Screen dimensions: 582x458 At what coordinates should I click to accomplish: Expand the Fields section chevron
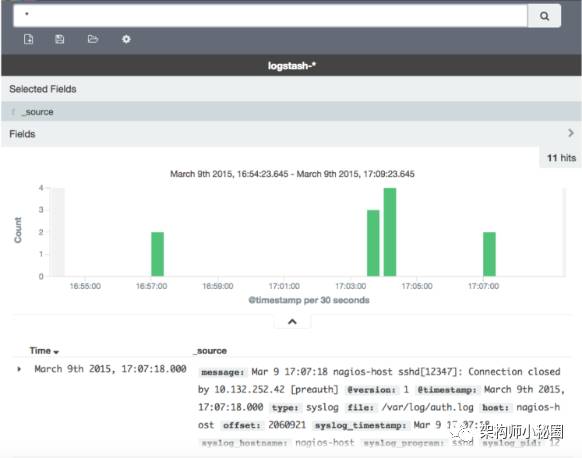(571, 133)
